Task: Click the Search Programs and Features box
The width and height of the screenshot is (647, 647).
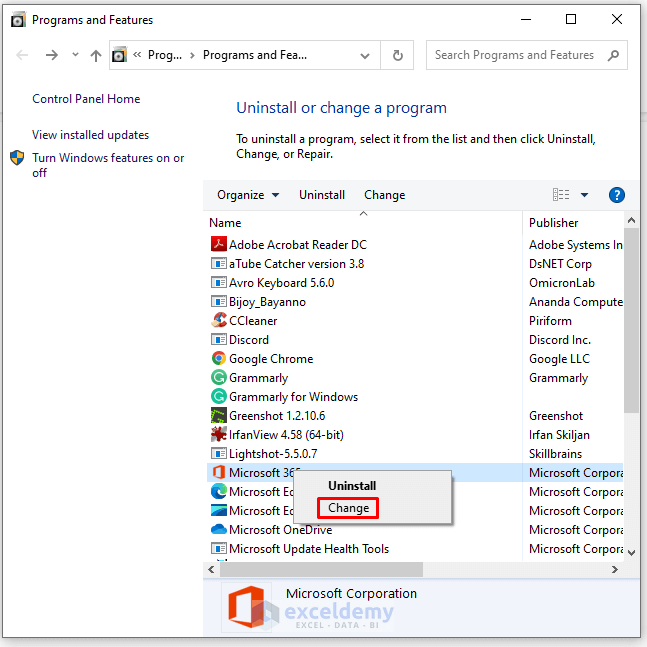Action: [x=514, y=56]
